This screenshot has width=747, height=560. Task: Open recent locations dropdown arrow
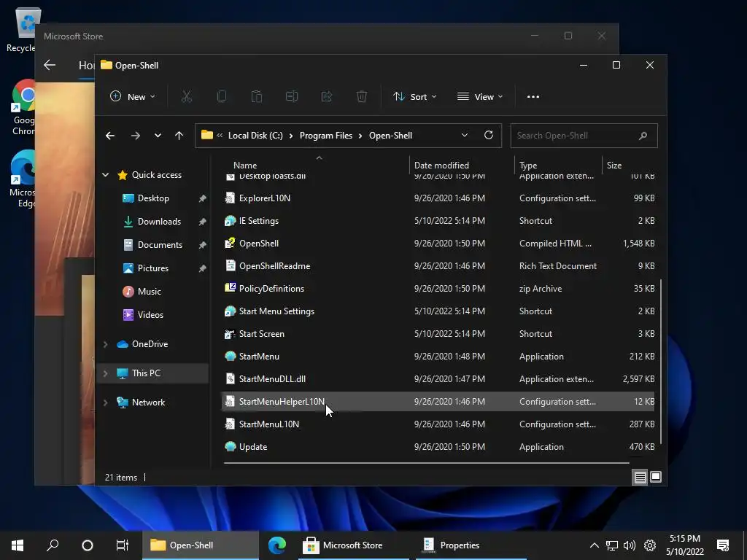tap(158, 136)
